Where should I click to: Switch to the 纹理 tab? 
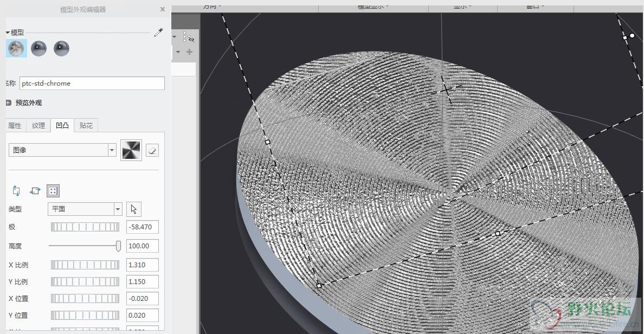click(38, 126)
